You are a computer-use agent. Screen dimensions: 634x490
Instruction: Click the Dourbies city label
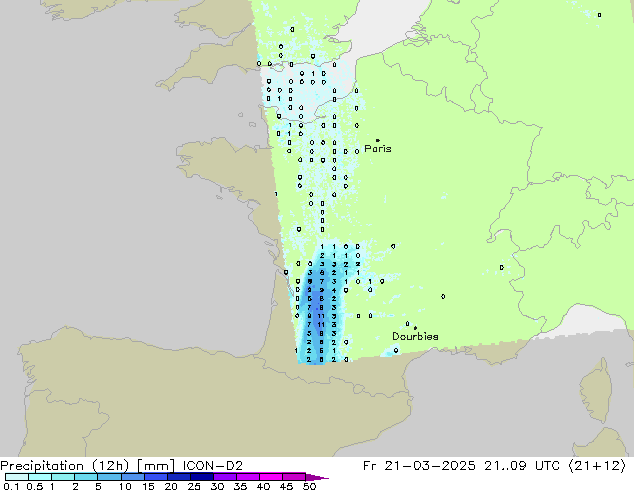(415, 336)
